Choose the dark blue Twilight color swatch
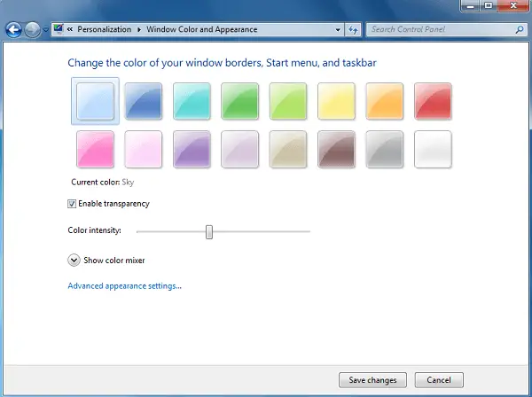The width and height of the screenshot is (532, 397). tap(143, 101)
